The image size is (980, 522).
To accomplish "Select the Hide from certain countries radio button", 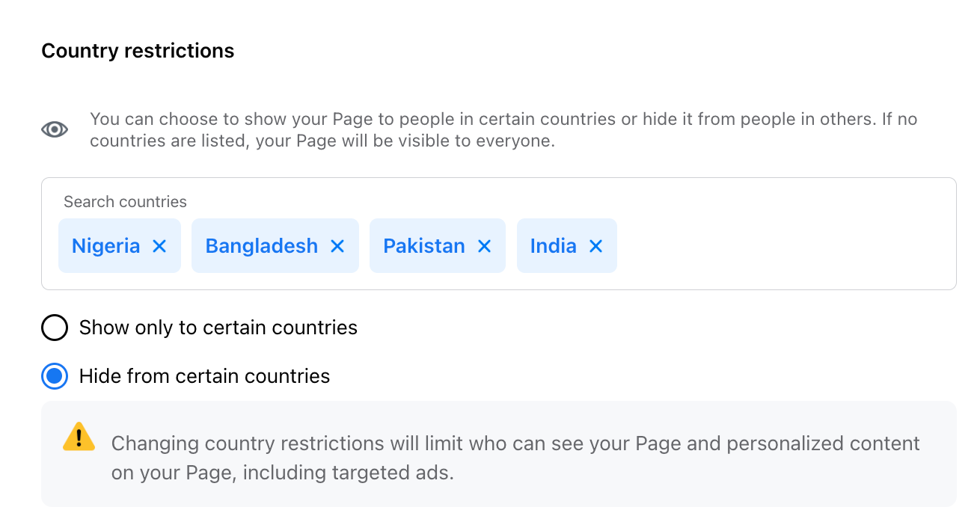I will pos(55,375).
